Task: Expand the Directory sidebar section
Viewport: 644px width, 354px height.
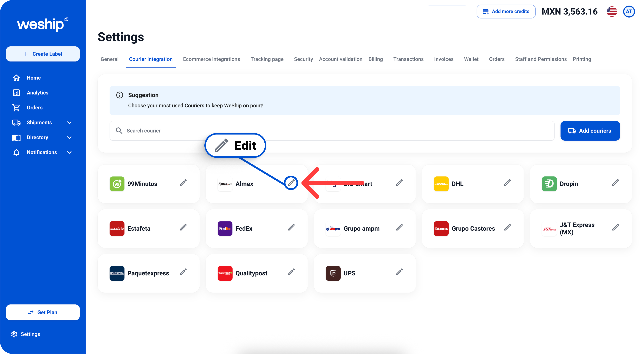Action: 69,138
